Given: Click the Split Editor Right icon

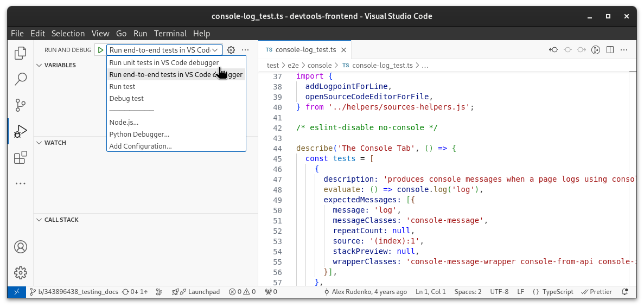Looking at the screenshot, I should point(610,50).
